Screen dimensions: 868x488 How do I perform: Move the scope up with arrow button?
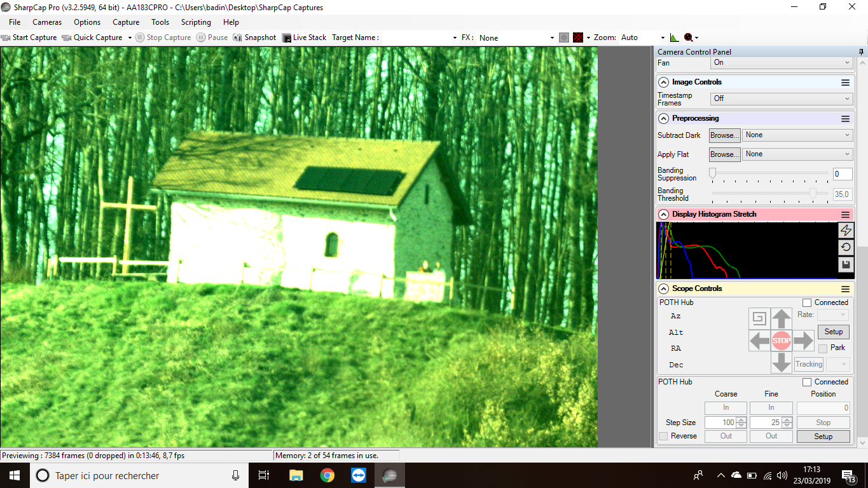(781, 318)
